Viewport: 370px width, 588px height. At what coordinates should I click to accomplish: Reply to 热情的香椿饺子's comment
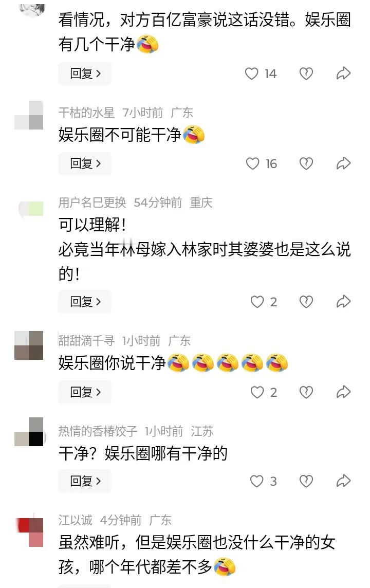click(85, 481)
